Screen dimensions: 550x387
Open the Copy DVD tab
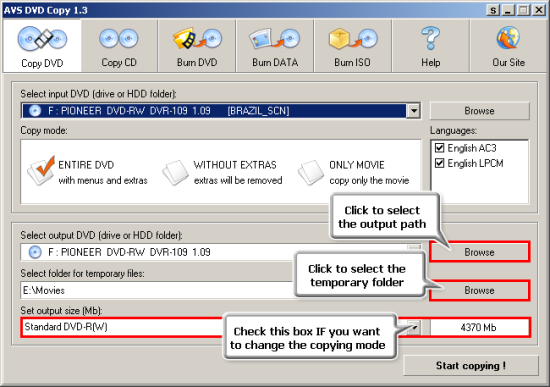(42, 46)
